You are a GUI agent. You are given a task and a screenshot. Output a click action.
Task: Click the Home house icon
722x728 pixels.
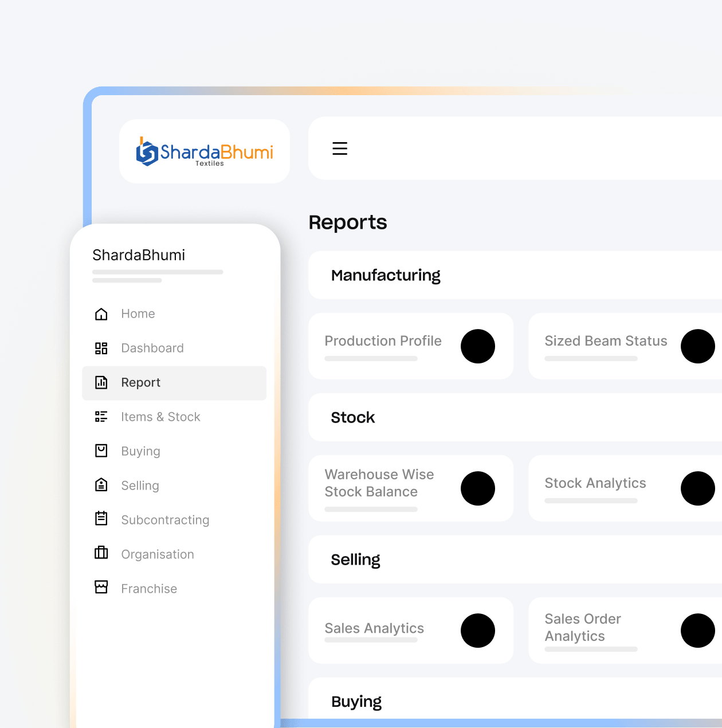tap(101, 314)
